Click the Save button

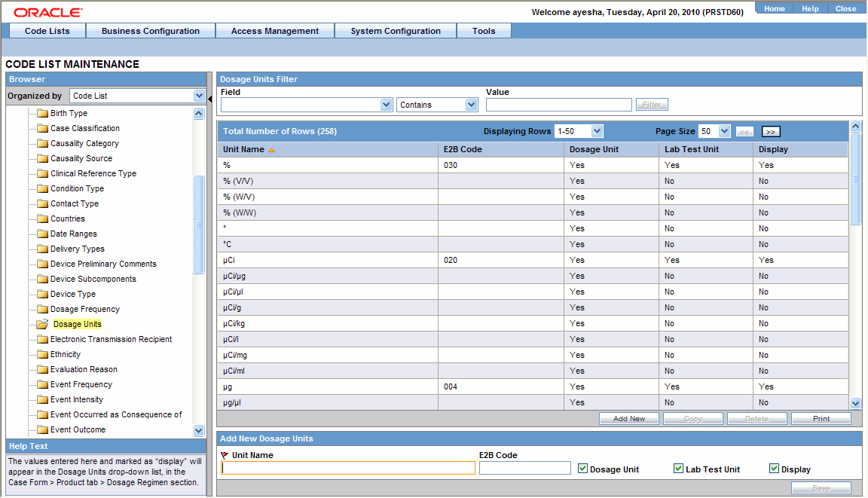[821, 488]
